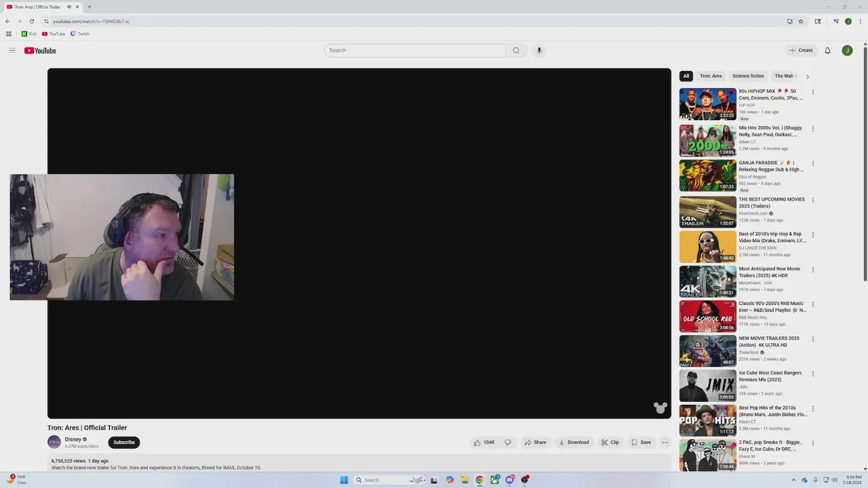
Task: Click the page vertical scrollbar
Action: [x=865, y=163]
